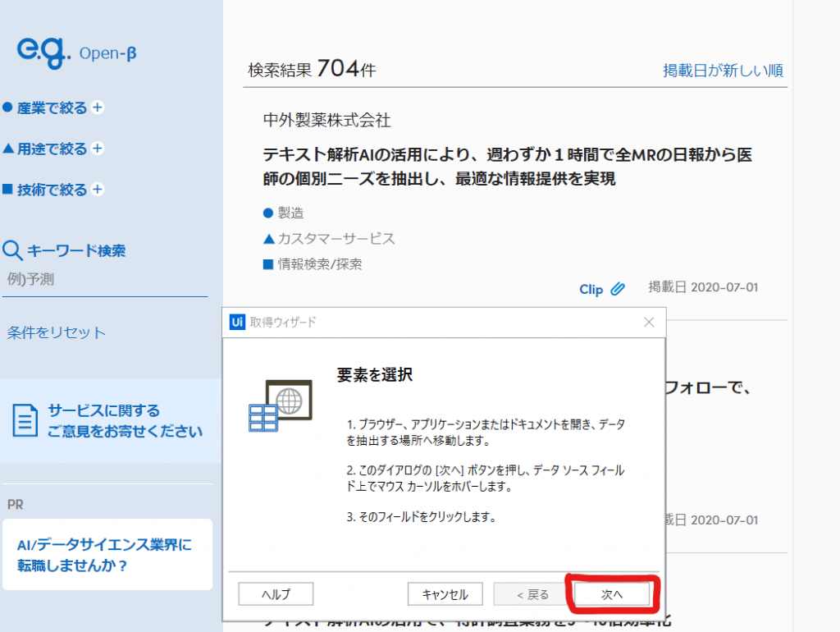Viewport: 840px width, 632px height.
Task: Open the 掲載日が新しい順 sort order
Action: pyautogui.click(x=723, y=71)
